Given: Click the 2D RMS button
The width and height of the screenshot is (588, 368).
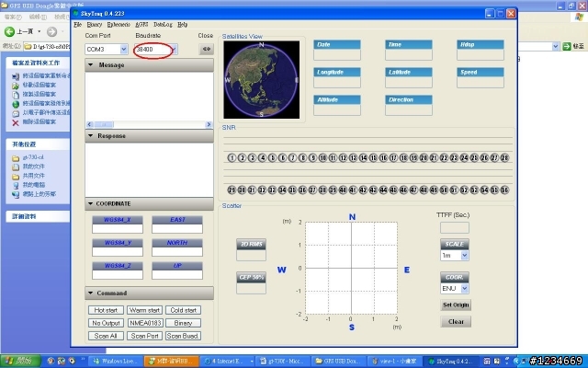Looking at the screenshot, I should pos(251,244).
